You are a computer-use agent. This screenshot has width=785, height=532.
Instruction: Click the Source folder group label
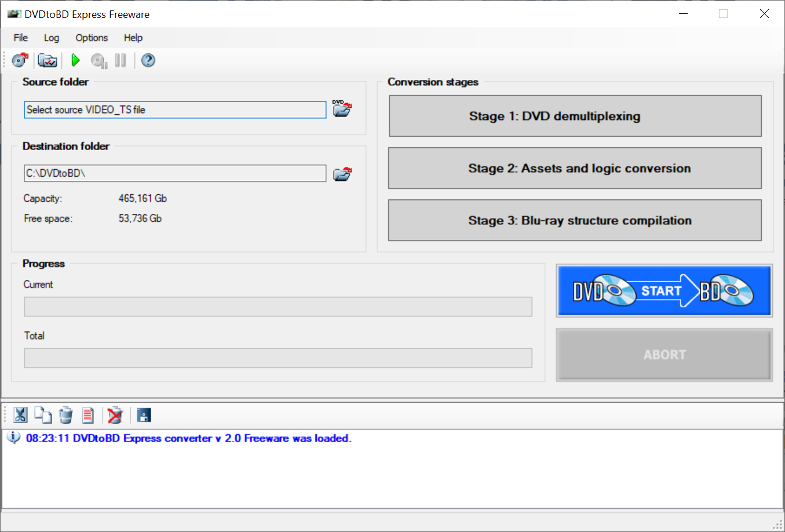[x=56, y=82]
